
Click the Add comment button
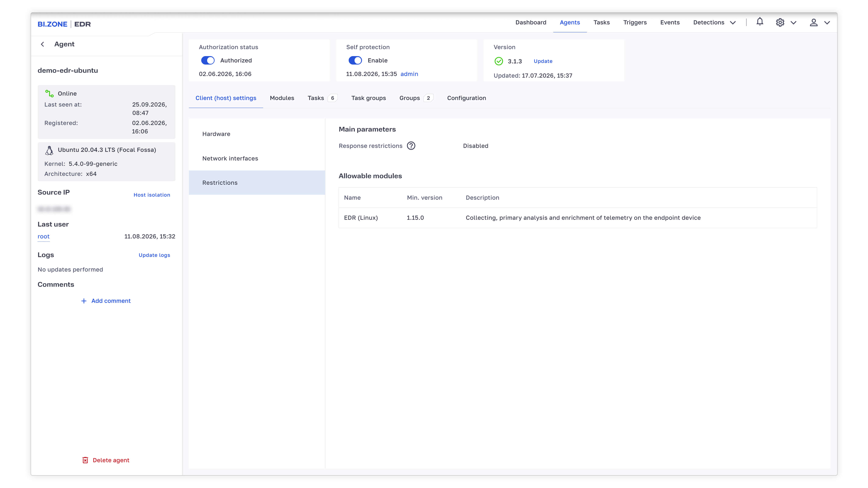pyautogui.click(x=106, y=301)
